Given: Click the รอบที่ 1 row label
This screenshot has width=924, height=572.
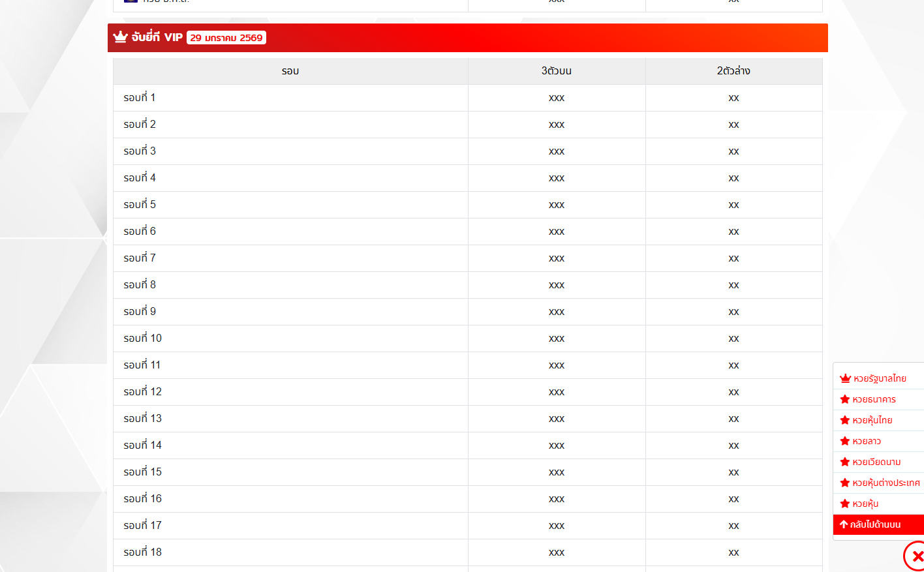Looking at the screenshot, I should tap(140, 97).
